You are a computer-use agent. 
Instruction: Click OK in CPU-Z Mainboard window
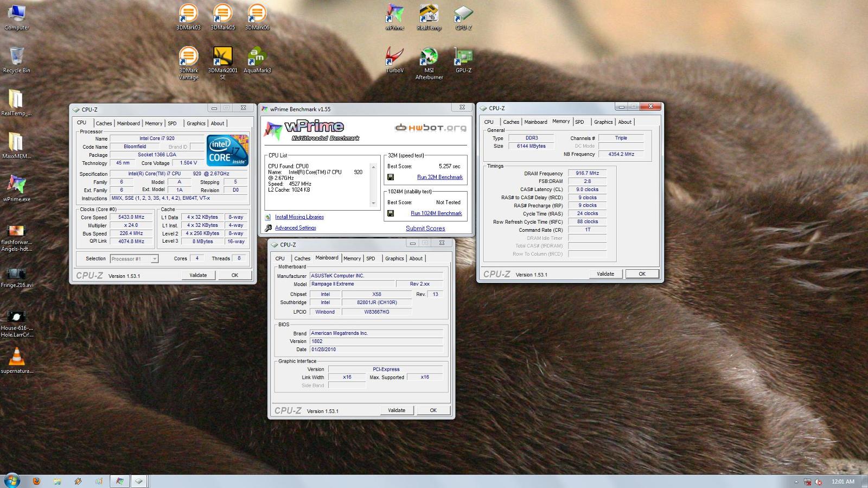click(x=433, y=410)
